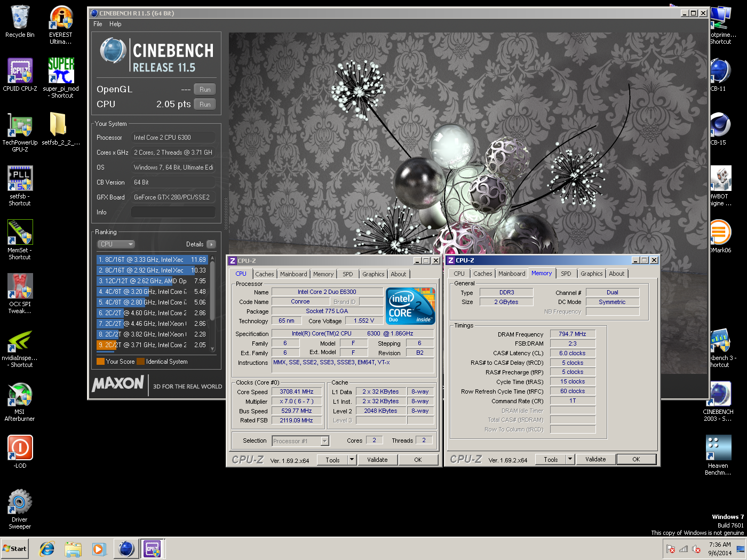Switch to CPU-Z taskbar button
The height and width of the screenshot is (560, 747).
coord(152,548)
